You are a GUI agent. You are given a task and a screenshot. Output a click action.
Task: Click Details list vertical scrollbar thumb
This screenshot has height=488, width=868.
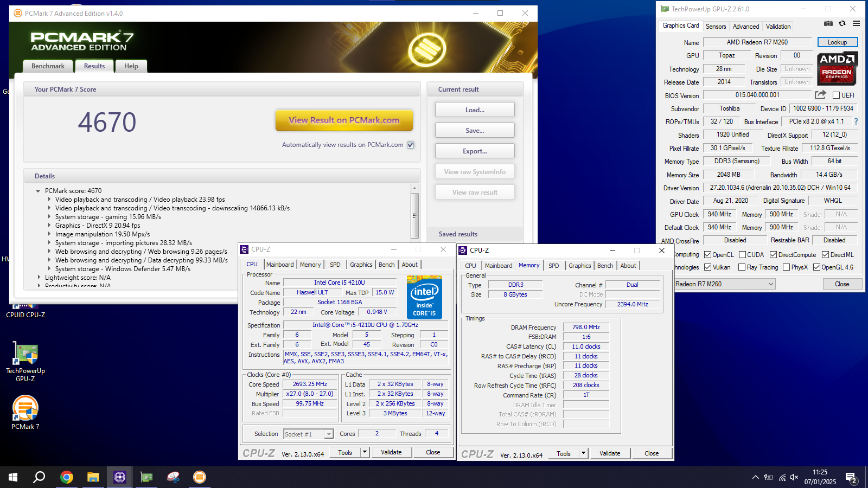[414, 215]
